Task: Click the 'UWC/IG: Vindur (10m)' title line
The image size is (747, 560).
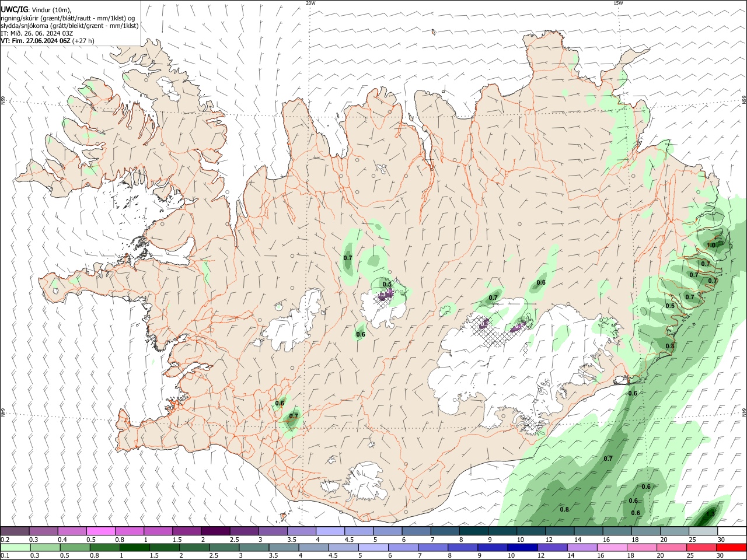Action: [x=36, y=10]
